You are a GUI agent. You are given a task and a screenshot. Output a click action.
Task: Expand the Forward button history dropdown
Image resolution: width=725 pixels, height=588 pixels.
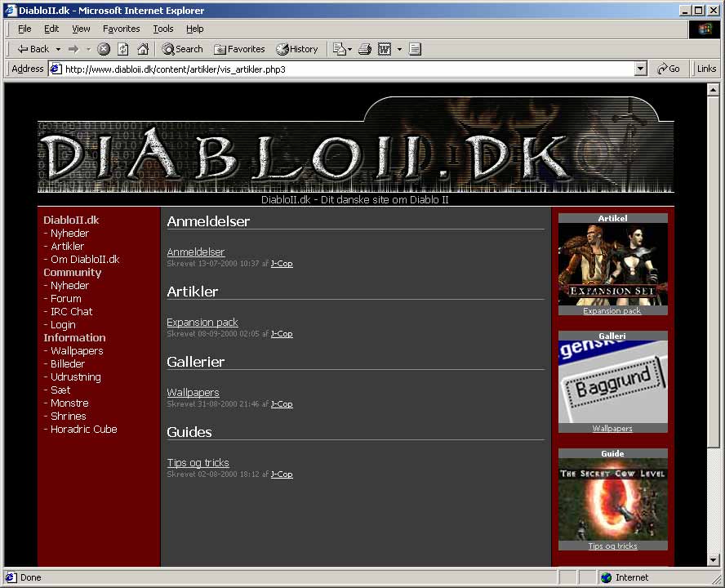pyautogui.click(x=88, y=49)
